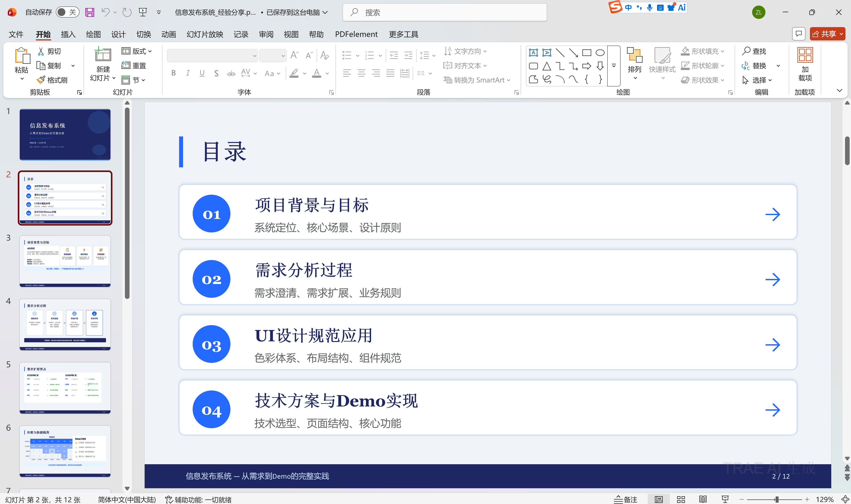
Task: Click the 格式刷 format painter
Action: point(52,80)
